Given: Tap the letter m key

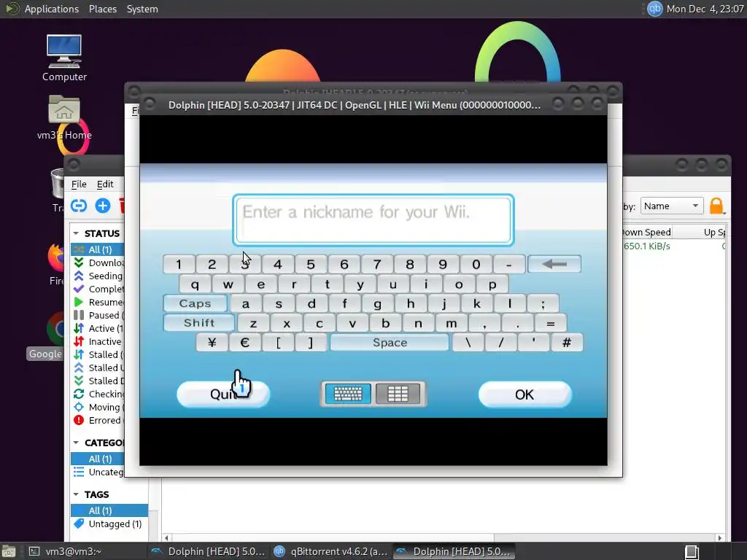Looking at the screenshot, I should click(x=451, y=323).
